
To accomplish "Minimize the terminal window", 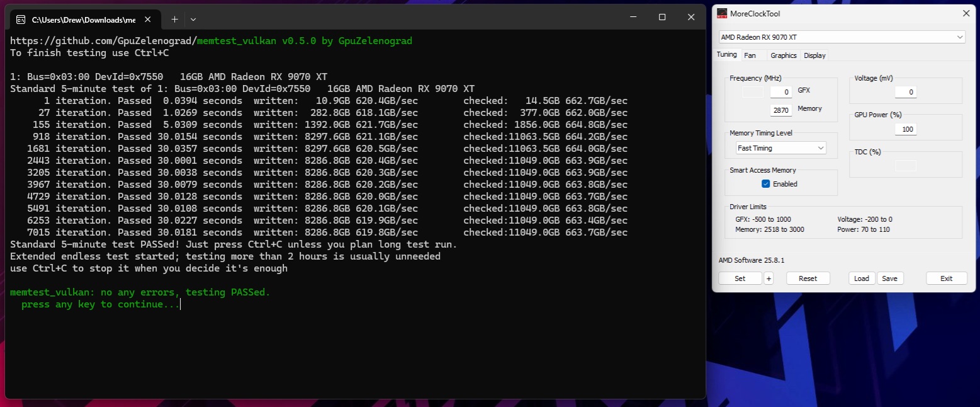I will 633,18.
